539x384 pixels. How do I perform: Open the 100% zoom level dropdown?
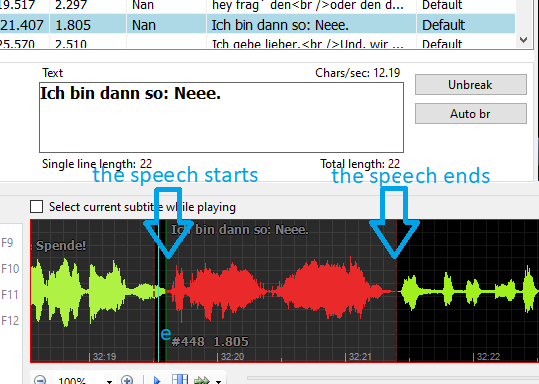109,381
